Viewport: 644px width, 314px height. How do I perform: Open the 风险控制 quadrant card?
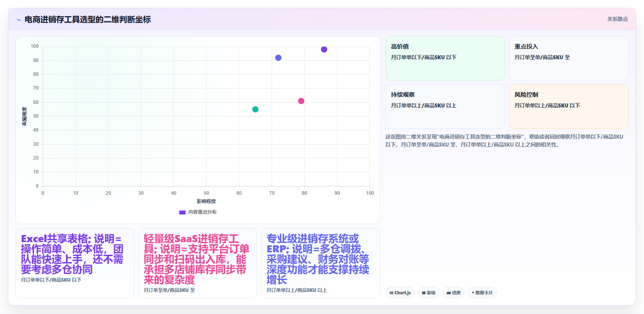(x=569, y=107)
